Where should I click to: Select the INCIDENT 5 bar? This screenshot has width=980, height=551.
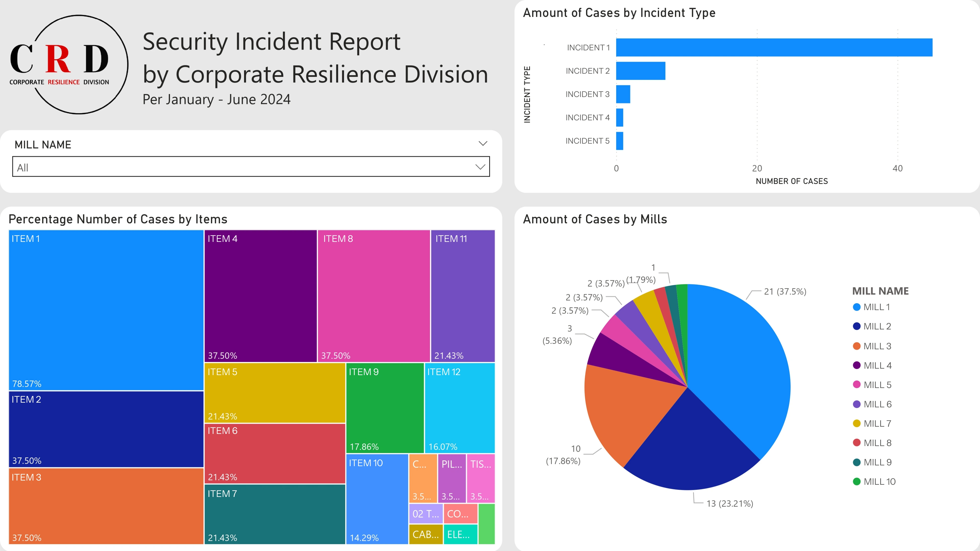pyautogui.click(x=620, y=141)
